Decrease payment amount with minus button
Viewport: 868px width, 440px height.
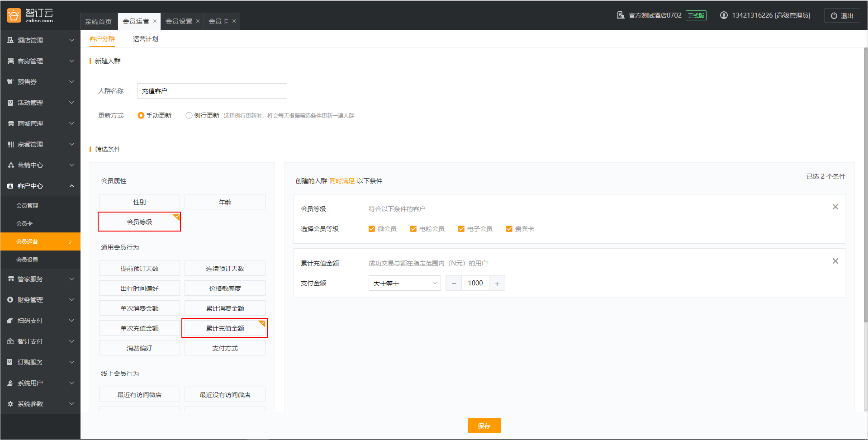454,284
